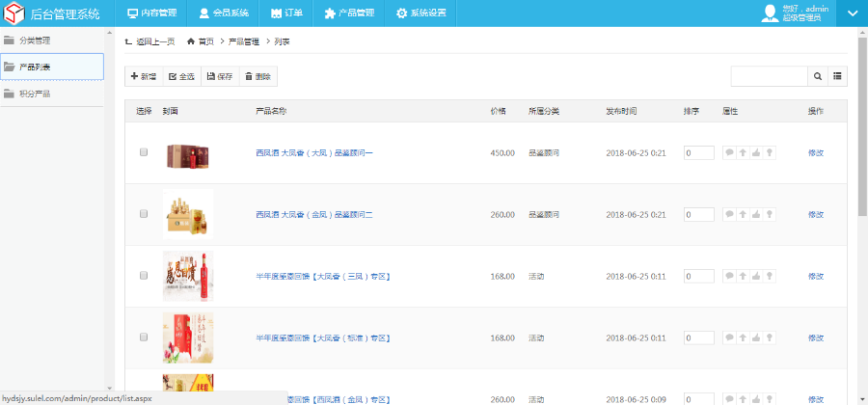Click the red cube system logo
Viewport: 868px width, 405px height.
point(14,13)
